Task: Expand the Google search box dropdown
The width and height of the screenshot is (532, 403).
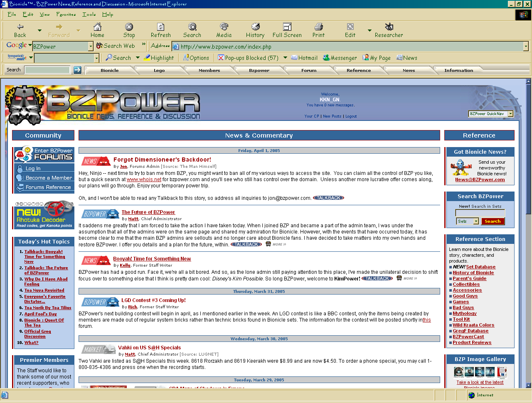Action: click(x=91, y=46)
